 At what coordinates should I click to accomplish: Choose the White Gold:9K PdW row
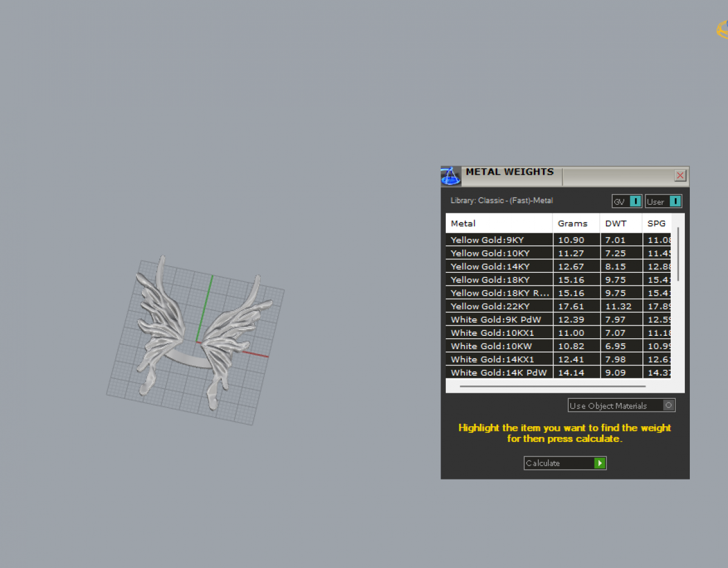tap(499, 320)
